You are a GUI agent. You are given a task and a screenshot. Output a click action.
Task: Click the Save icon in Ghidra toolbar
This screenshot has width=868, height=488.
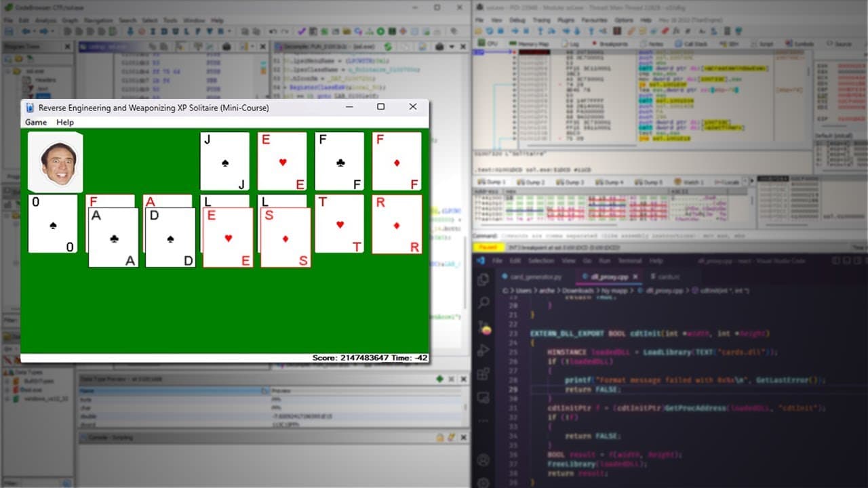(x=10, y=31)
